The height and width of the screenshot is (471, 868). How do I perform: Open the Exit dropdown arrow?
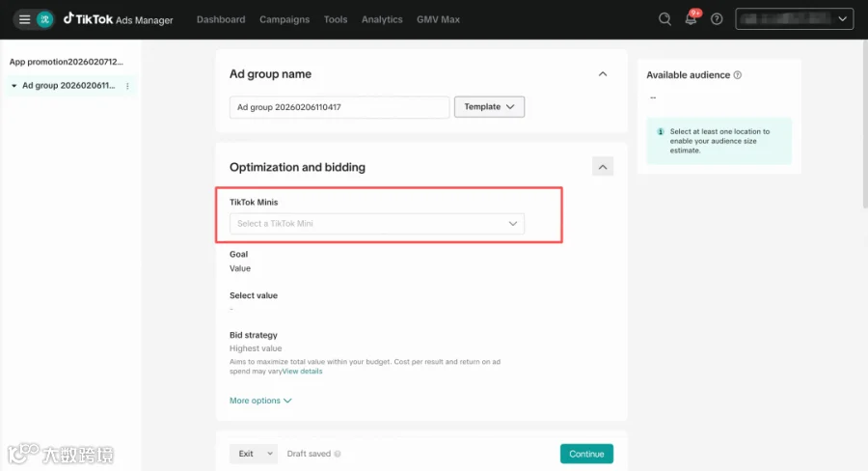coord(270,454)
